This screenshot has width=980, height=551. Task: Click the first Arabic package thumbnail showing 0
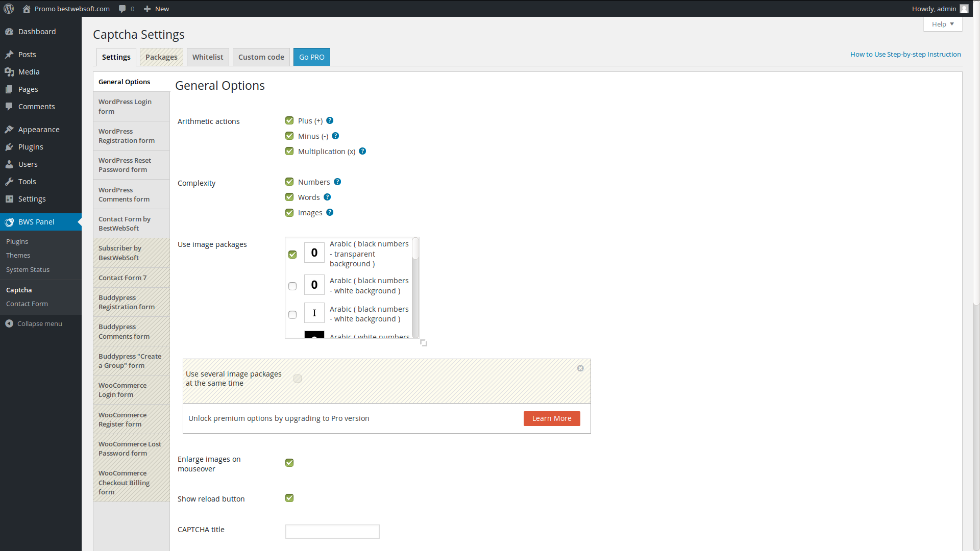(x=314, y=253)
